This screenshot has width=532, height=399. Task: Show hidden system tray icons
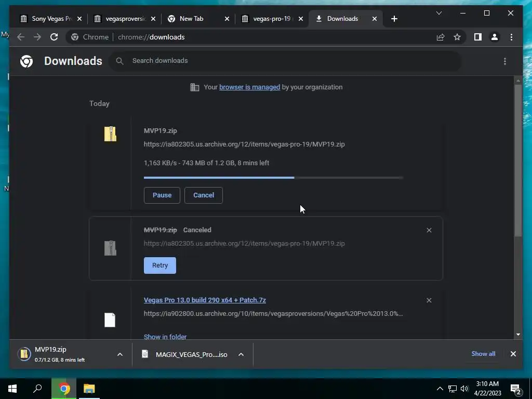440,389
